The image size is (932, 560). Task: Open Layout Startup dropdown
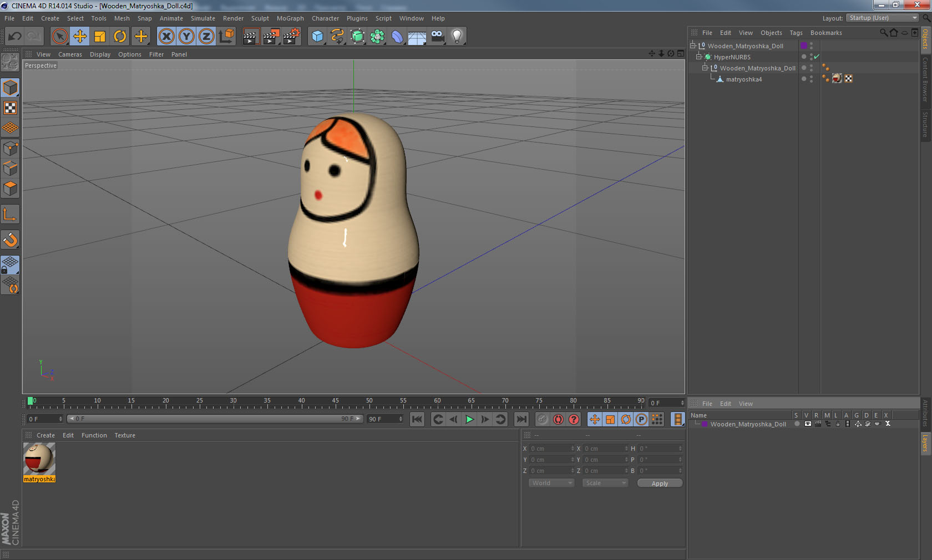coord(883,18)
